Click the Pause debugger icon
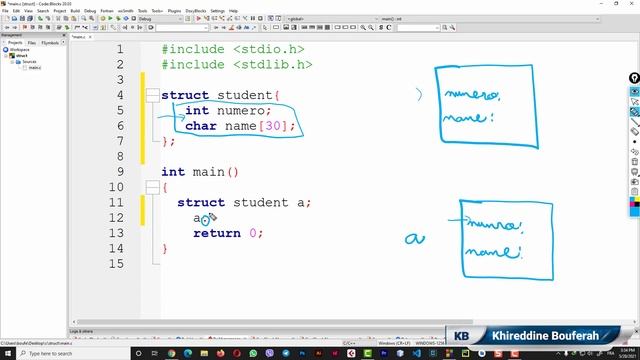Screen dimensions: 640x360 pyautogui.click(x=253, y=19)
